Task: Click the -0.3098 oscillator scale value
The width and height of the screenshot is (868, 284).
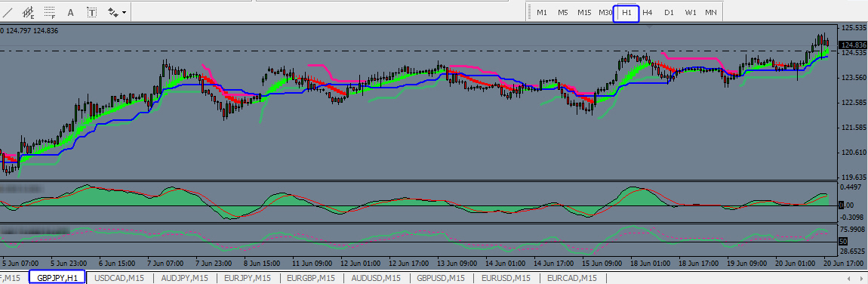Action: coord(852,218)
